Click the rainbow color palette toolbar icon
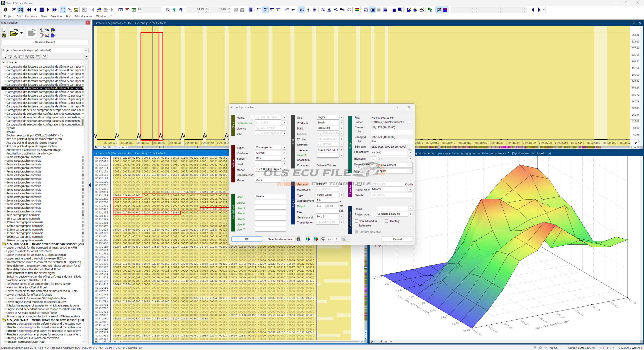The width and height of the screenshot is (644, 350). click(x=357, y=10)
